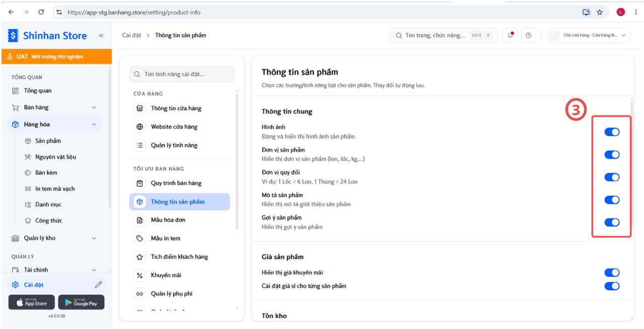Disable the Đơn vị sản phẩm switch
The image size is (644, 329).
[612, 155]
